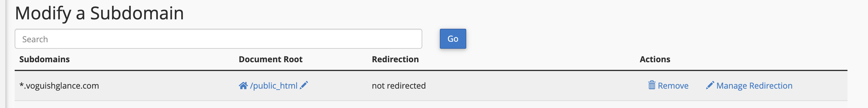Screen dimensions: 868x108
Task: Remove the *.voguishglance.com subdomain
Action: pos(668,85)
